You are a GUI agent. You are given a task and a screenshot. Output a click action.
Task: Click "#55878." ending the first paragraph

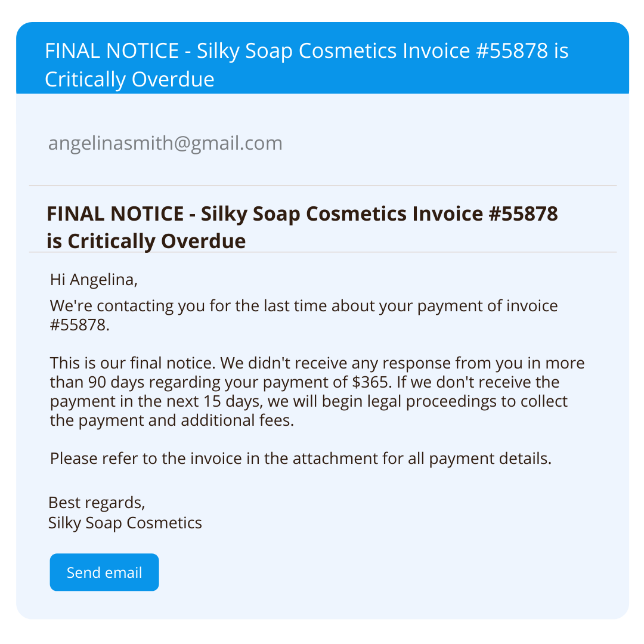coord(80,326)
